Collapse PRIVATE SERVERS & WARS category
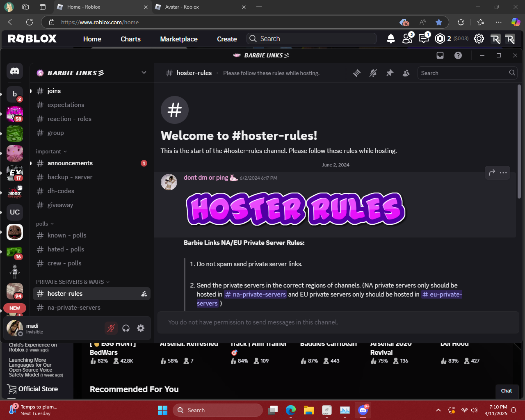The height and width of the screenshot is (420, 525). coord(73,282)
